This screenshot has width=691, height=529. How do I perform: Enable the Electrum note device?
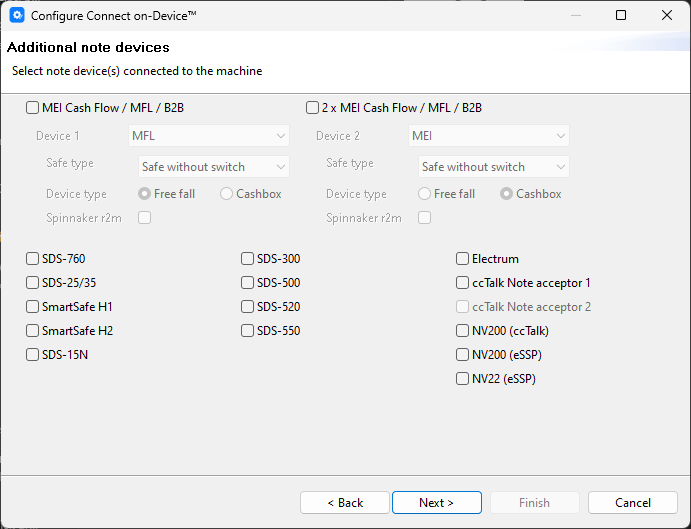463,259
